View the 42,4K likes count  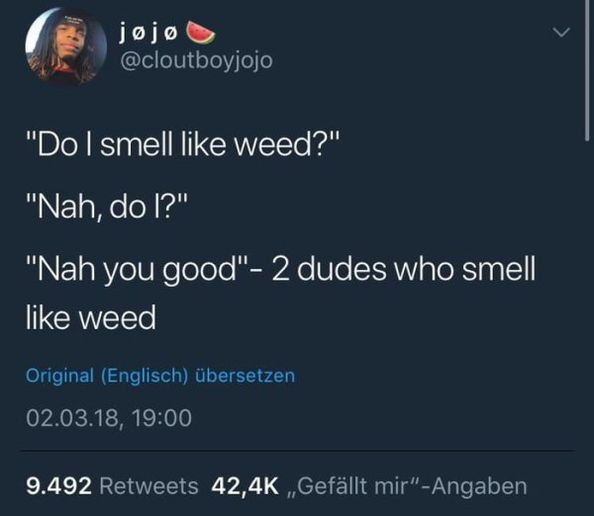tap(245, 486)
